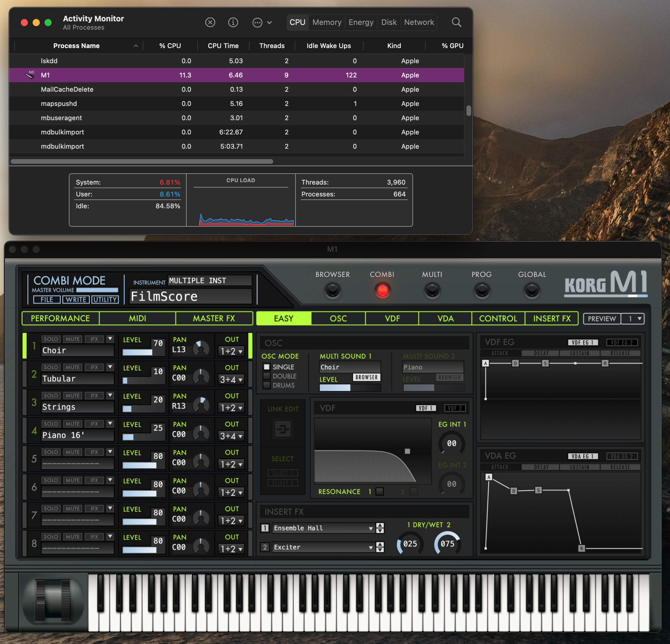Select DOUBLE oscillator mode
This screenshot has height=644, width=670.
pos(267,376)
